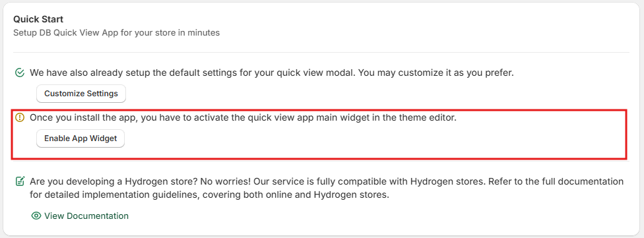Click the Setup DB Quick View App subtitle
Screen dimensions: 644x238
[x=116, y=32]
